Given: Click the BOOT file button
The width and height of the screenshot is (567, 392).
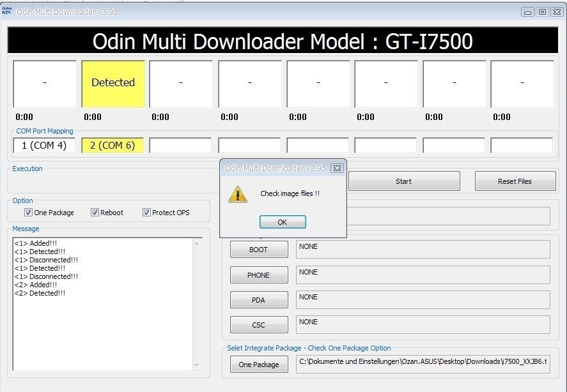Looking at the screenshot, I should pyautogui.click(x=259, y=249).
